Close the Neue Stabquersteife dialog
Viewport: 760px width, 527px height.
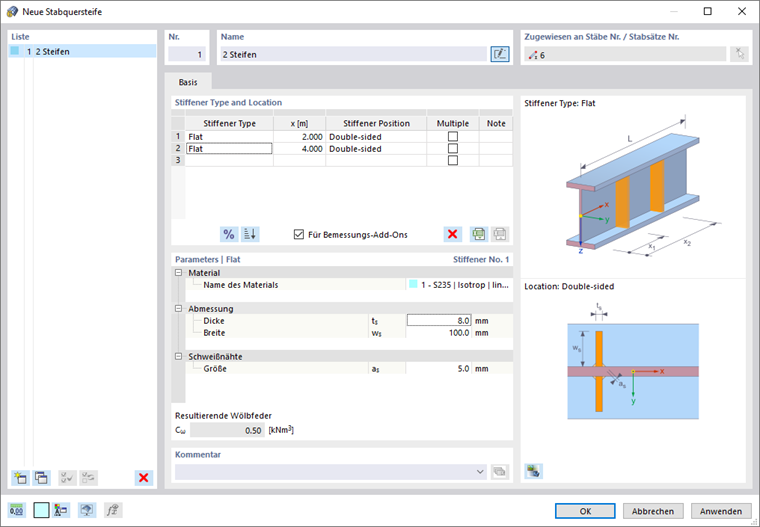click(x=742, y=11)
